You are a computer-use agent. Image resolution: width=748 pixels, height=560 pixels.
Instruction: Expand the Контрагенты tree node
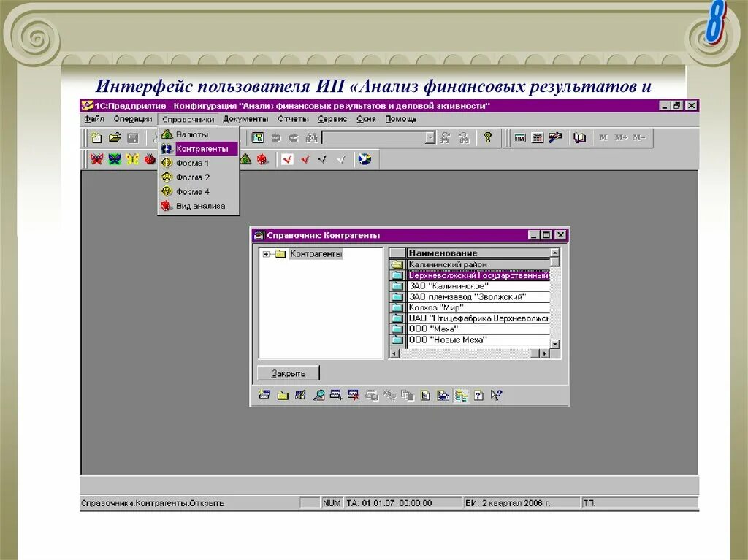(x=266, y=254)
